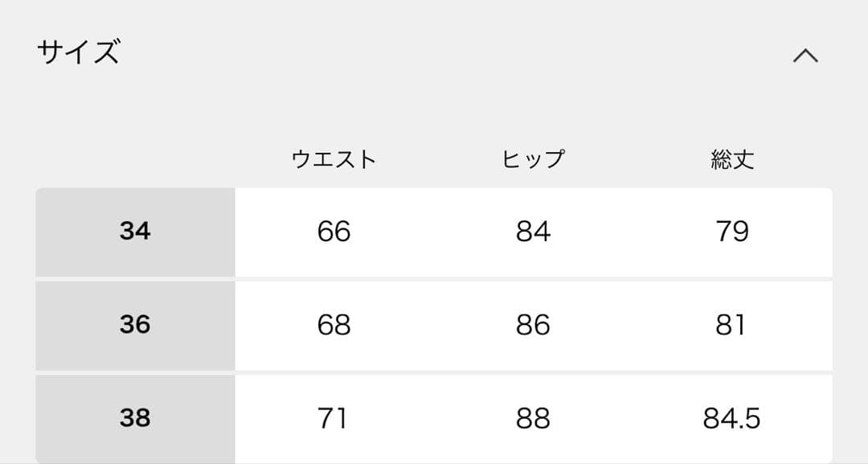Click waist value 68 for size 36
Viewport: 868px width, 464px height.
coord(334,325)
